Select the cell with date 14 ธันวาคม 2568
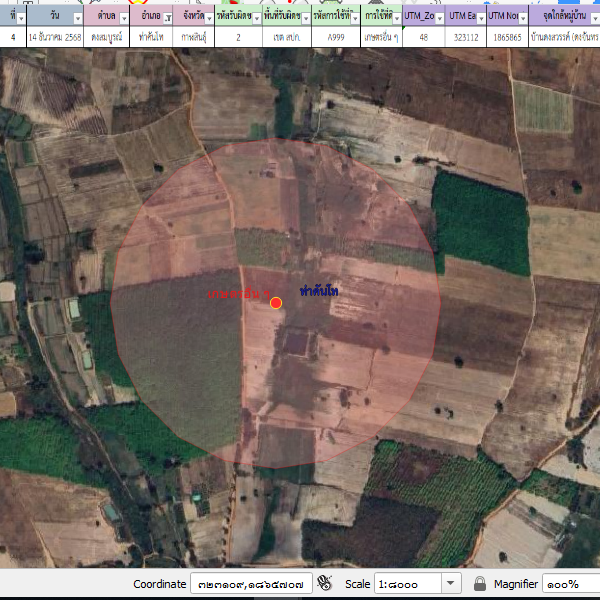The height and width of the screenshot is (600, 600). click(x=53, y=37)
